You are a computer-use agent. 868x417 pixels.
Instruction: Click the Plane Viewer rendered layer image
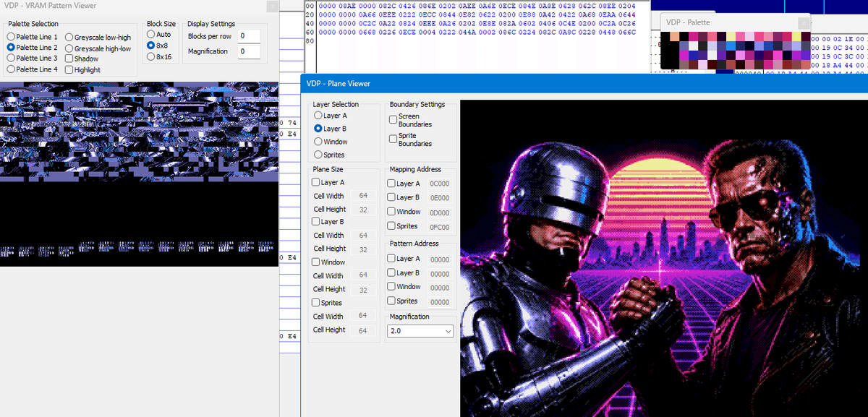664,259
